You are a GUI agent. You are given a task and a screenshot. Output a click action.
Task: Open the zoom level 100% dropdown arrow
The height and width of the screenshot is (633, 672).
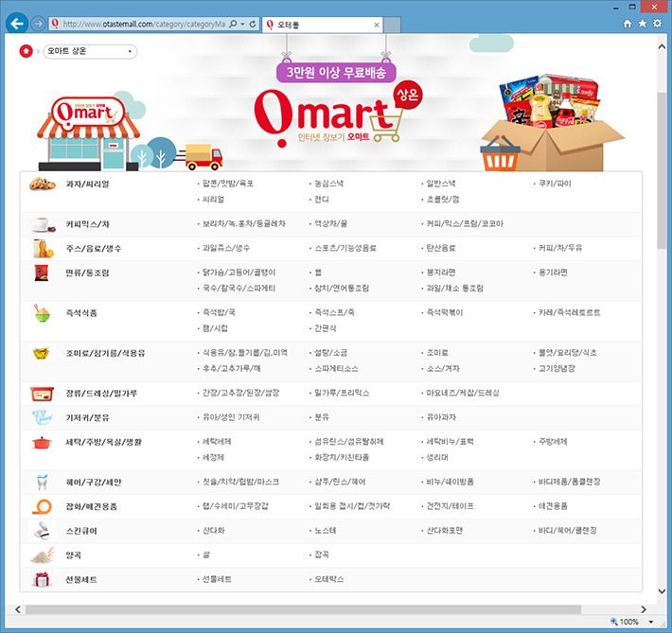(x=650, y=622)
